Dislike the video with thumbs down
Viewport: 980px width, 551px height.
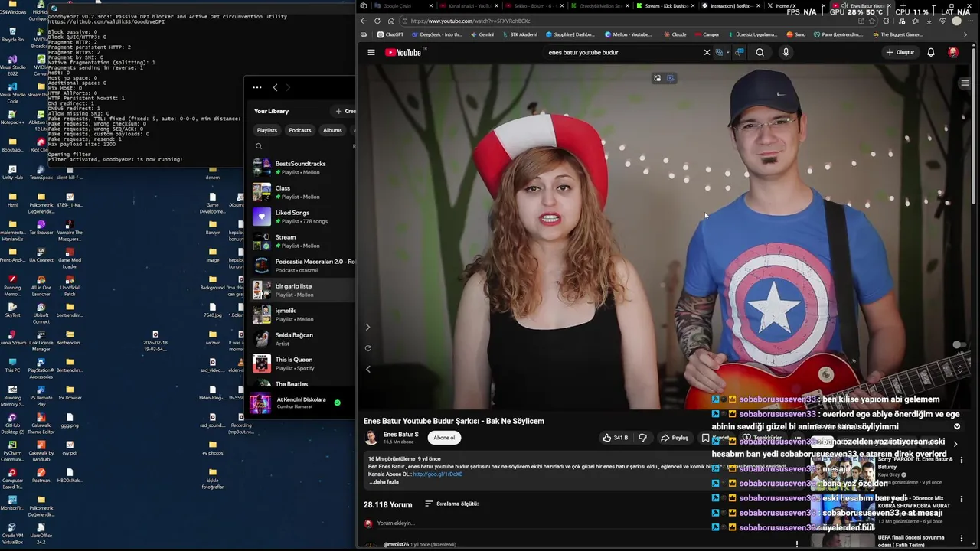click(643, 438)
